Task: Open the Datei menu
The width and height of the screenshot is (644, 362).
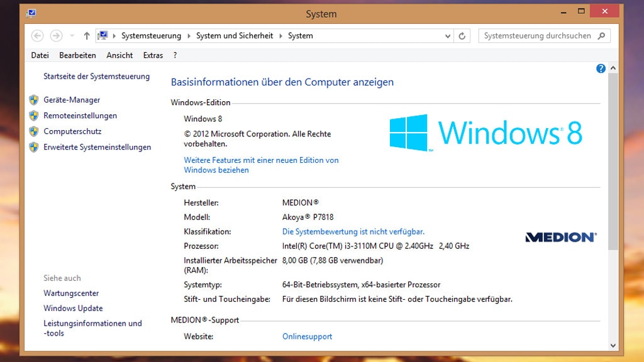Action: click(x=40, y=55)
